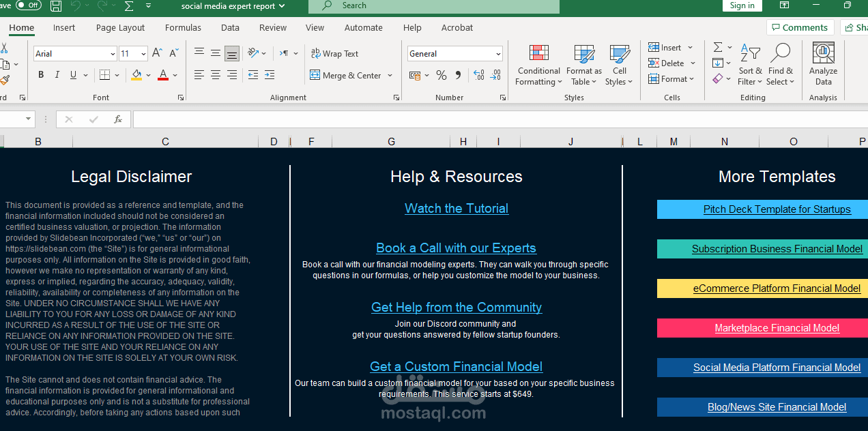Click the Orientation text-angle icon
The height and width of the screenshot is (431, 868).
253,53
